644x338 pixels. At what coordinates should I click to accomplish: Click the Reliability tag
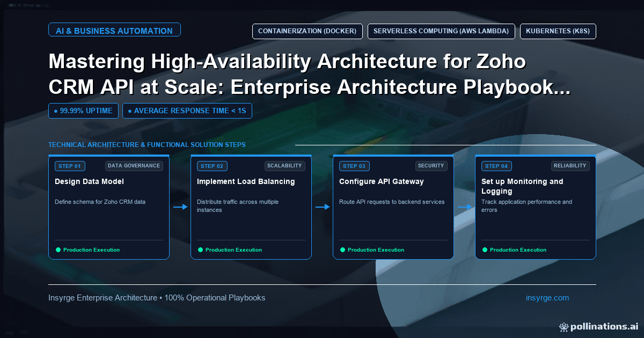(570, 166)
